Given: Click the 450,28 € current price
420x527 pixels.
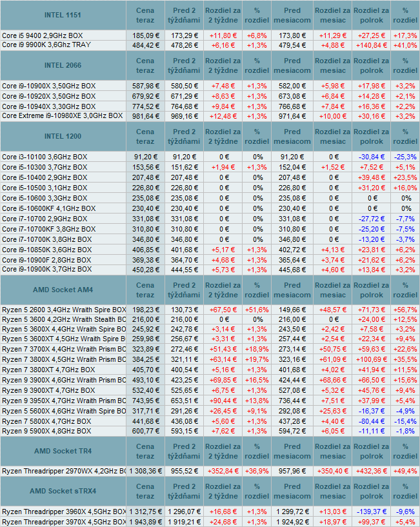Looking at the screenshot, I should (x=146, y=270).
